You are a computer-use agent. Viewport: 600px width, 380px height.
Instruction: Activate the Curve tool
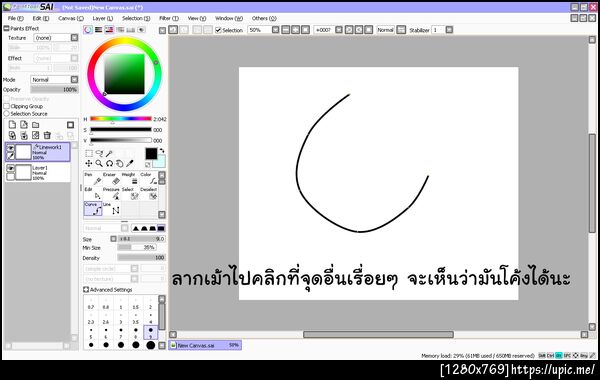pos(93,209)
